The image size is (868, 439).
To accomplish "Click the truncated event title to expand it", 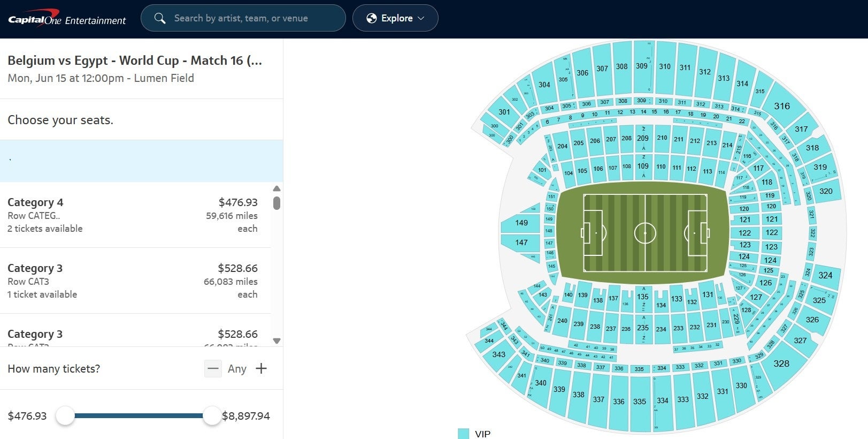I will [x=134, y=60].
